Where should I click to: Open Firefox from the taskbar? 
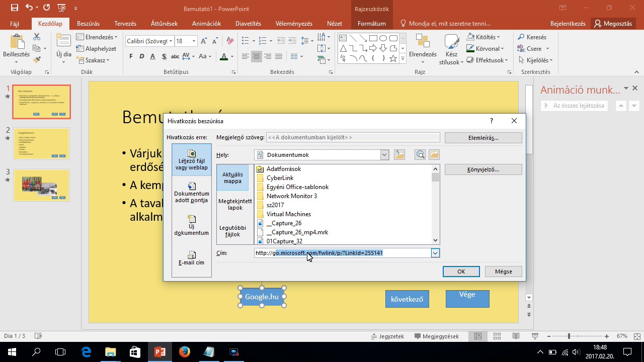click(184, 351)
